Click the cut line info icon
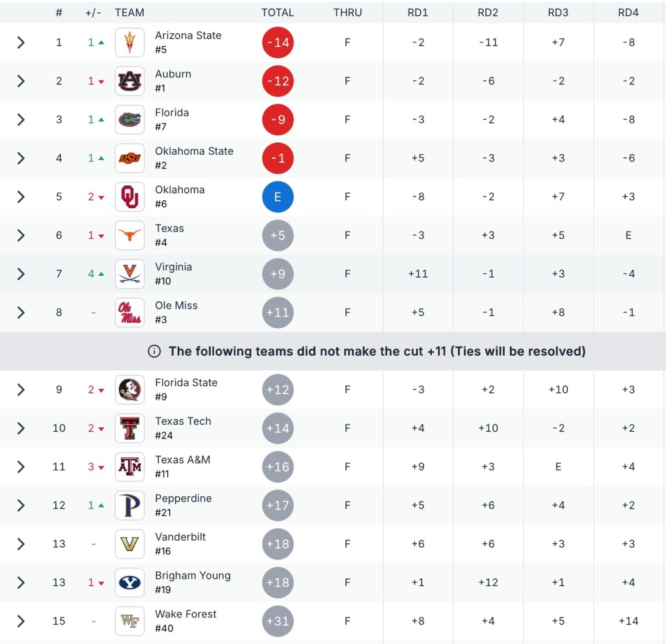Viewport: 666px width, 644px height. tap(154, 351)
